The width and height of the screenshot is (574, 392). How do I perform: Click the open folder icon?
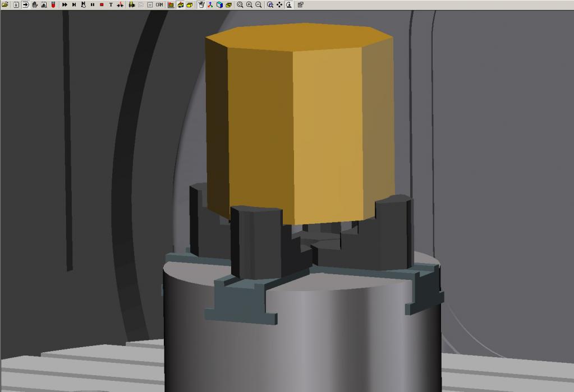[5, 4]
